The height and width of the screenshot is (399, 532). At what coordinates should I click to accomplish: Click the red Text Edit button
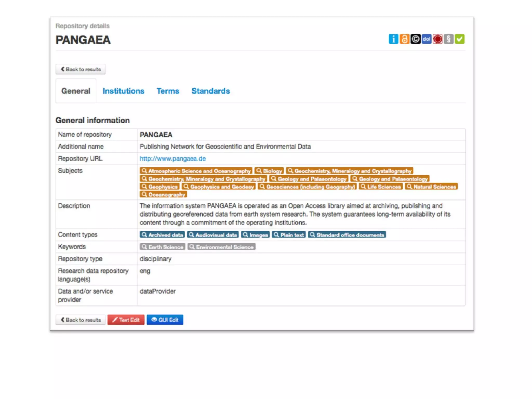click(x=126, y=320)
